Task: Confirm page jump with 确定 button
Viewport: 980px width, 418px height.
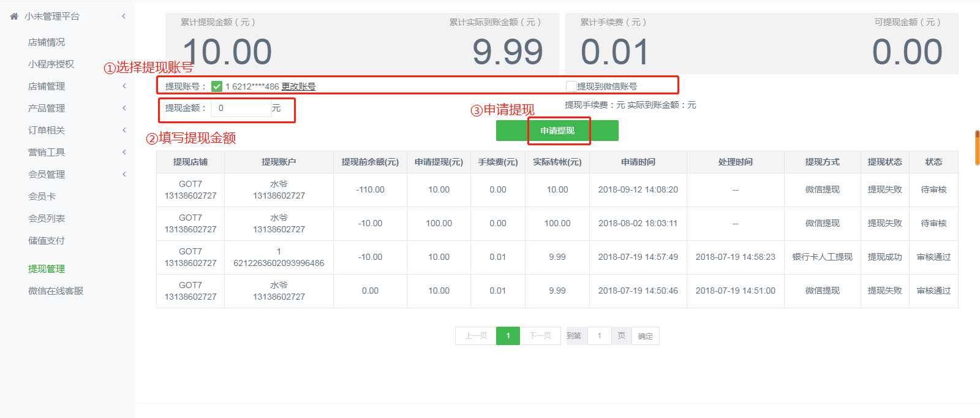Action: tap(645, 336)
